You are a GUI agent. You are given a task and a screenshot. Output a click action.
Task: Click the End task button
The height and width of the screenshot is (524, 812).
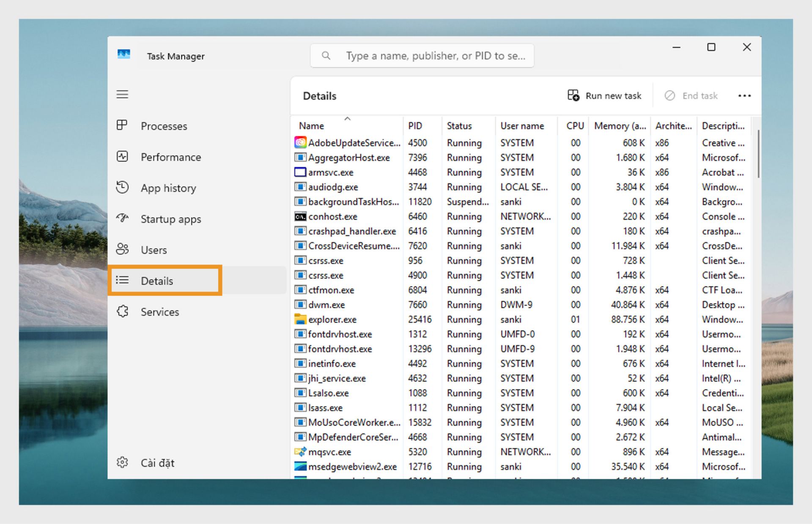[691, 96]
